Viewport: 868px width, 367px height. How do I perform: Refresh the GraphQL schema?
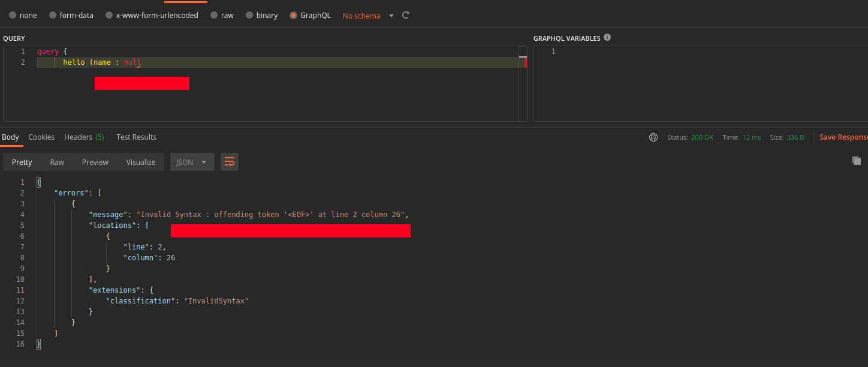(x=405, y=15)
